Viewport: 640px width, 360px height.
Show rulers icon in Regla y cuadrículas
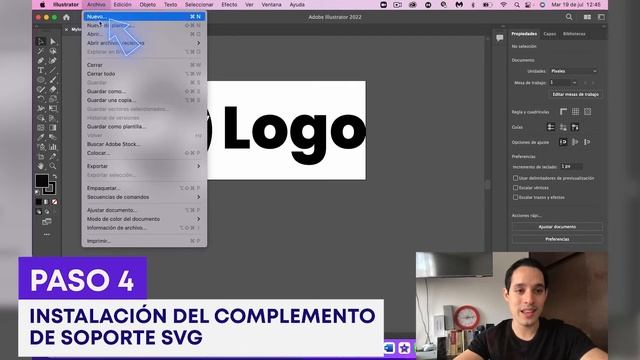(x=563, y=111)
